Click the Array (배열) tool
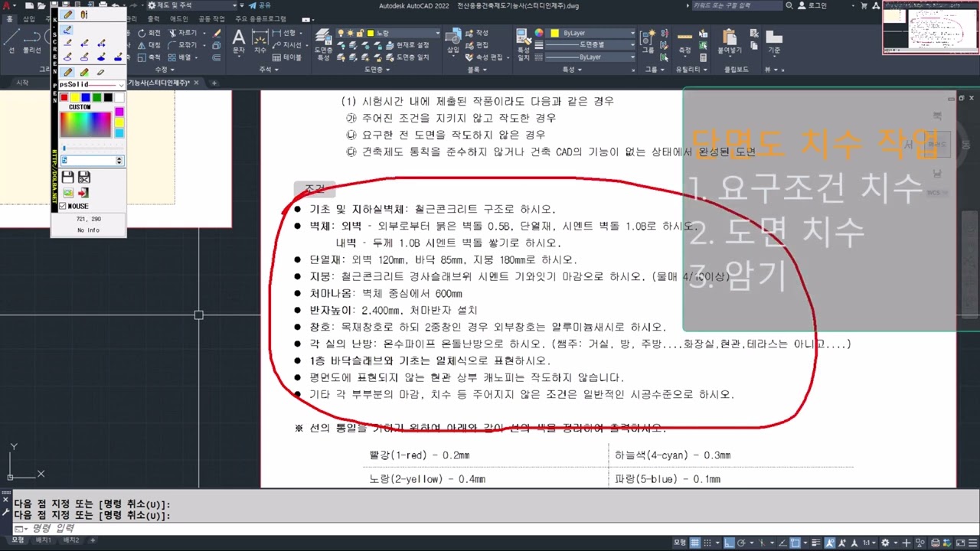The image size is (980, 551). click(181, 57)
